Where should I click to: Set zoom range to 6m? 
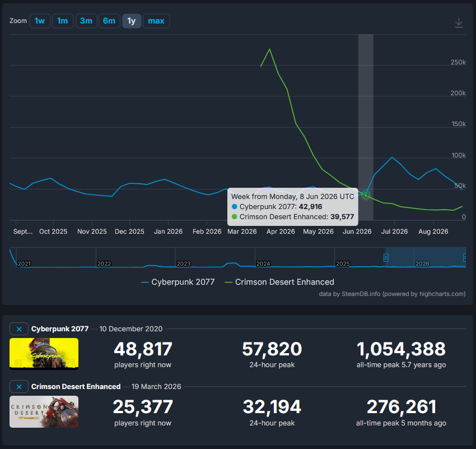pyautogui.click(x=109, y=21)
